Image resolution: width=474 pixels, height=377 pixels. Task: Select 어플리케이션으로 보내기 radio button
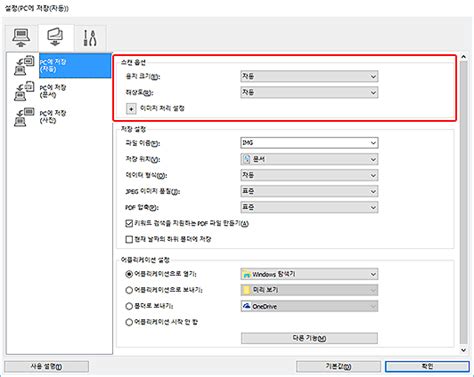tap(129, 290)
